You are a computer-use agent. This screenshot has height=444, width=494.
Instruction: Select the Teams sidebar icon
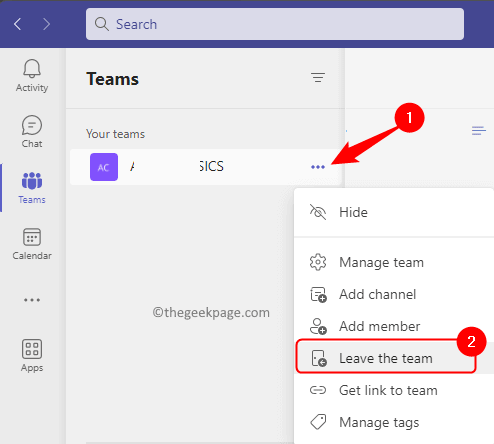click(32, 188)
